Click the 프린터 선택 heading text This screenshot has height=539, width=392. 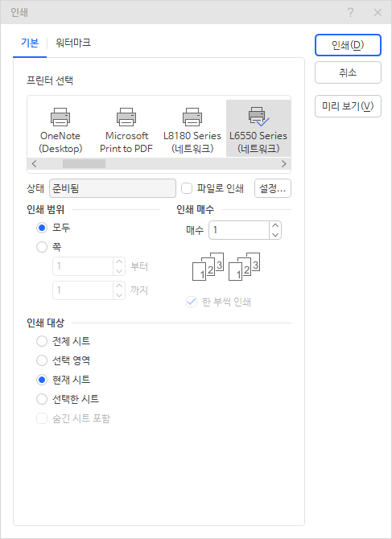[x=50, y=80]
